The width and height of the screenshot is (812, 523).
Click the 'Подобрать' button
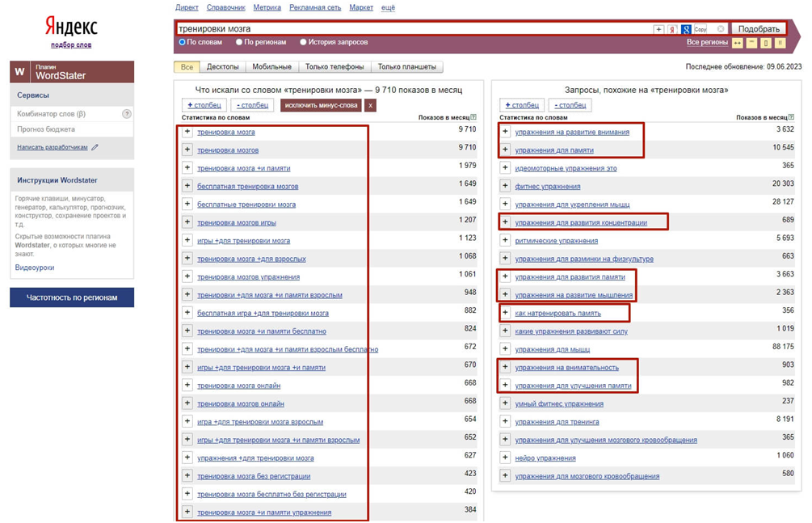(759, 29)
